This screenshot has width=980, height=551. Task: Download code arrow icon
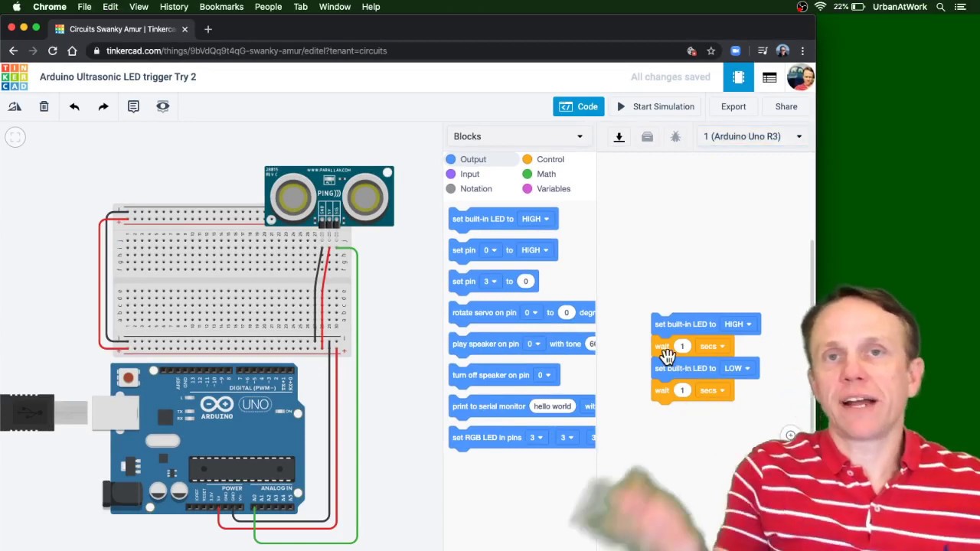click(x=619, y=136)
